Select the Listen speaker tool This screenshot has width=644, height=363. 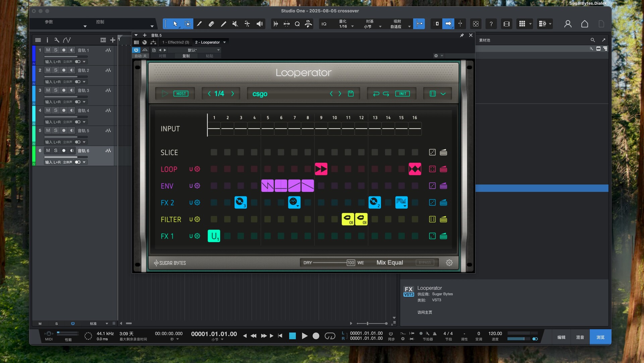[259, 24]
